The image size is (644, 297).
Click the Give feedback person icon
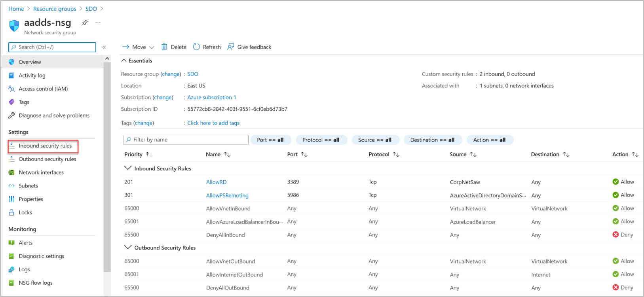(x=231, y=47)
